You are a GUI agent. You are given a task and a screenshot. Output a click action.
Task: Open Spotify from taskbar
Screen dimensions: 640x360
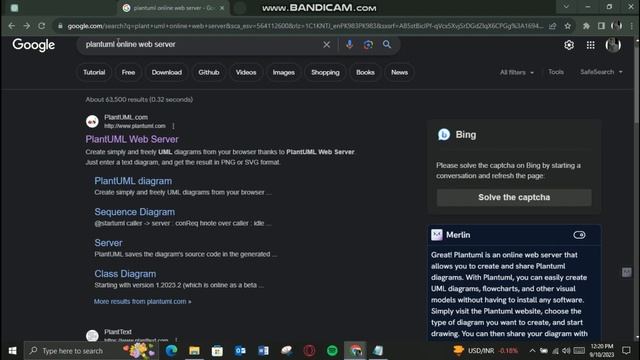(x=332, y=351)
